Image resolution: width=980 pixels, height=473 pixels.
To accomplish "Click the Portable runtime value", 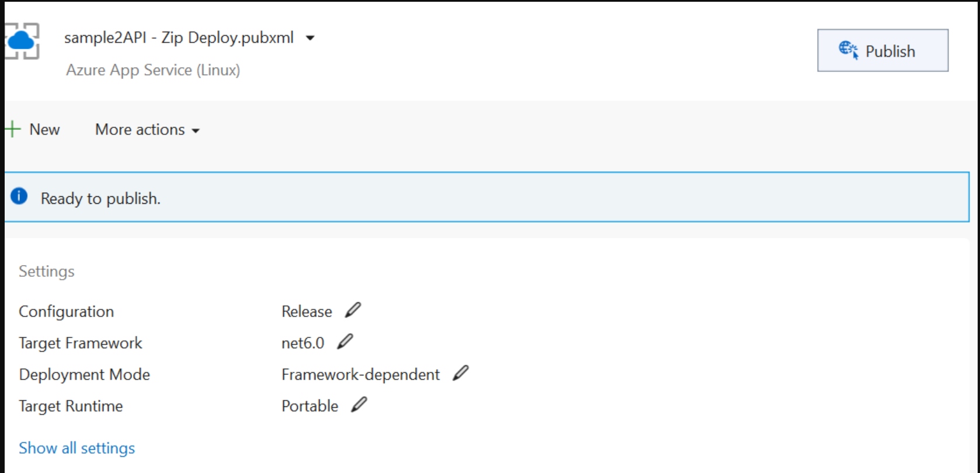I will point(310,406).
